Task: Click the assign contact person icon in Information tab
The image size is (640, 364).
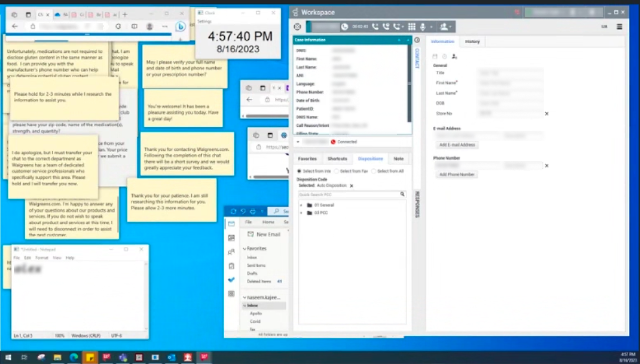Action: (454, 57)
